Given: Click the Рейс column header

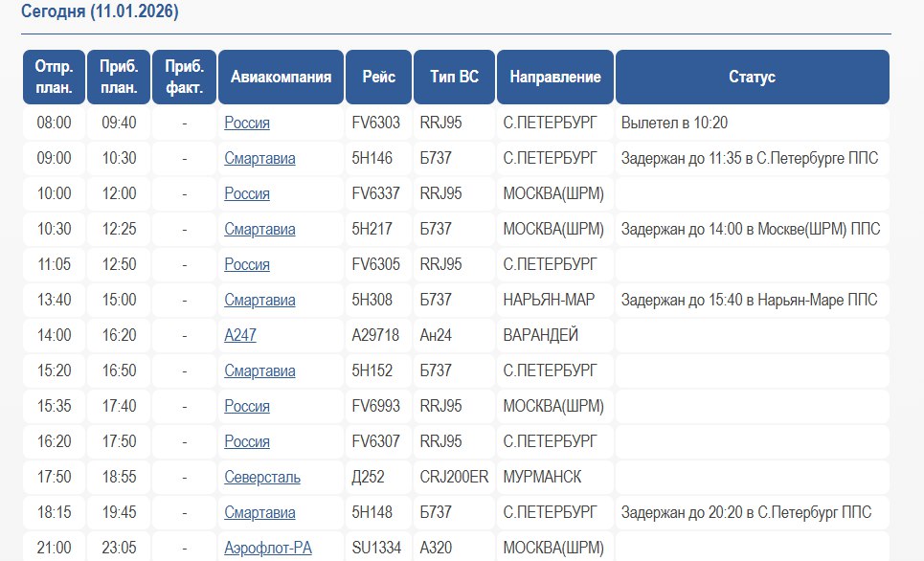Looking at the screenshot, I should (378, 78).
